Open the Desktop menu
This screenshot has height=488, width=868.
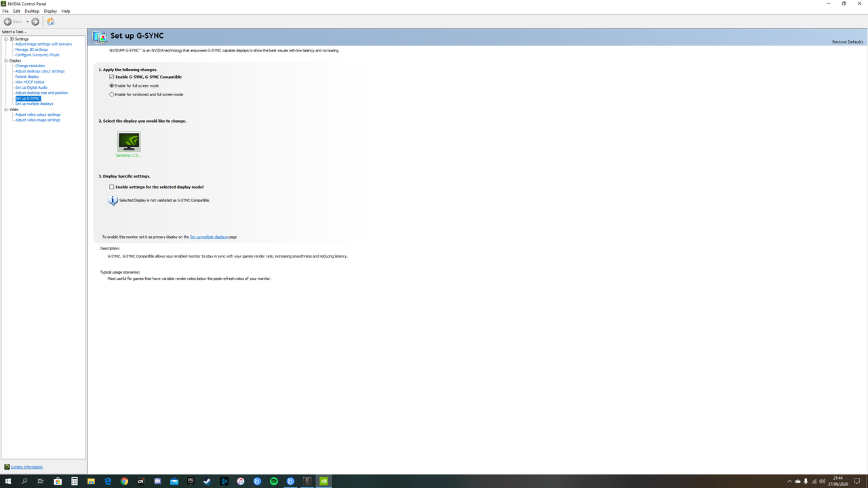pos(32,12)
